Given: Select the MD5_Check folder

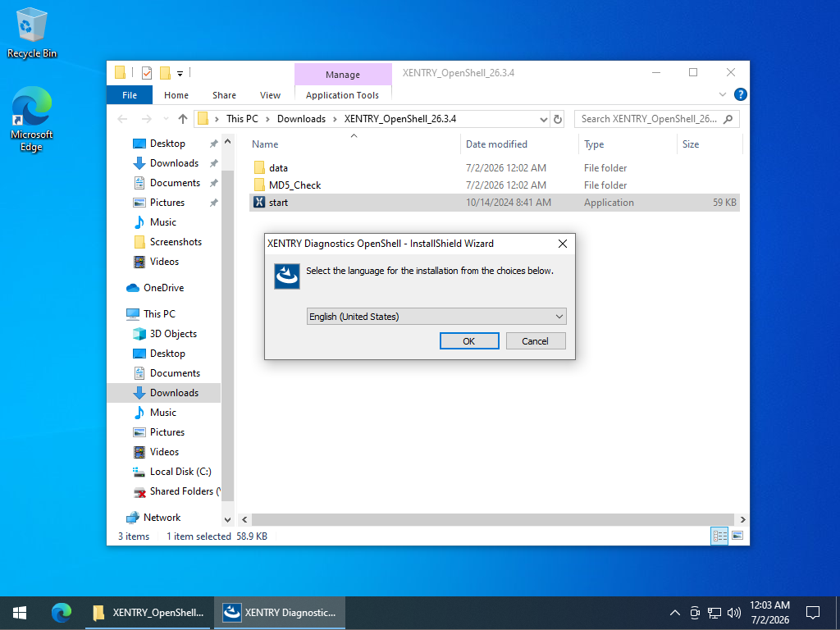Looking at the screenshot, I should [x=294, y=185].
